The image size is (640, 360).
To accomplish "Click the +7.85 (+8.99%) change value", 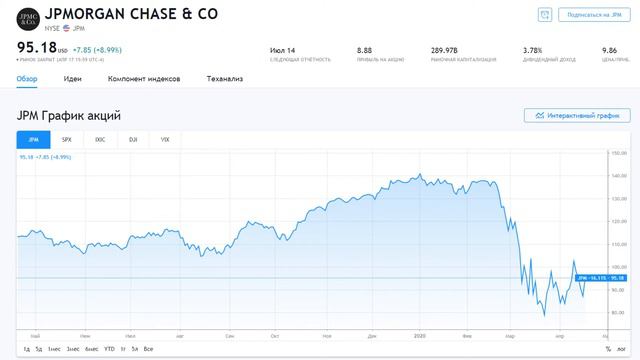I will pos(97,50).
